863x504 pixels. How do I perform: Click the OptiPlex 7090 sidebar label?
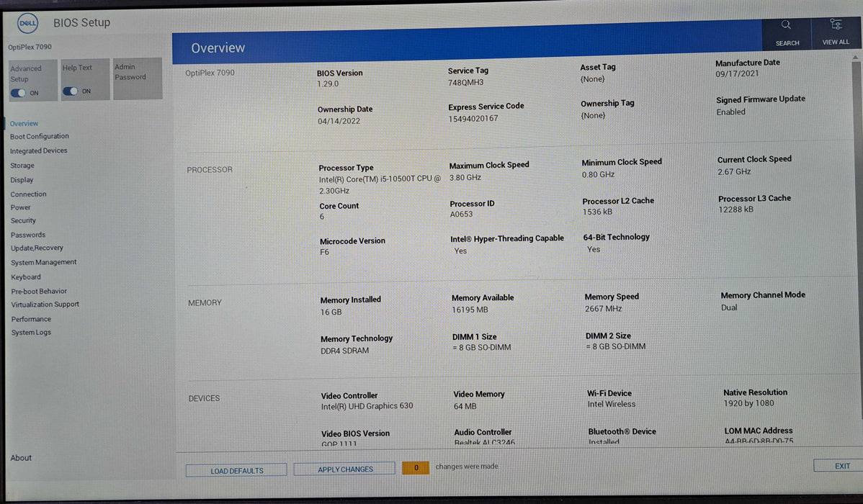pyautogui.click(x=30, y=48)
